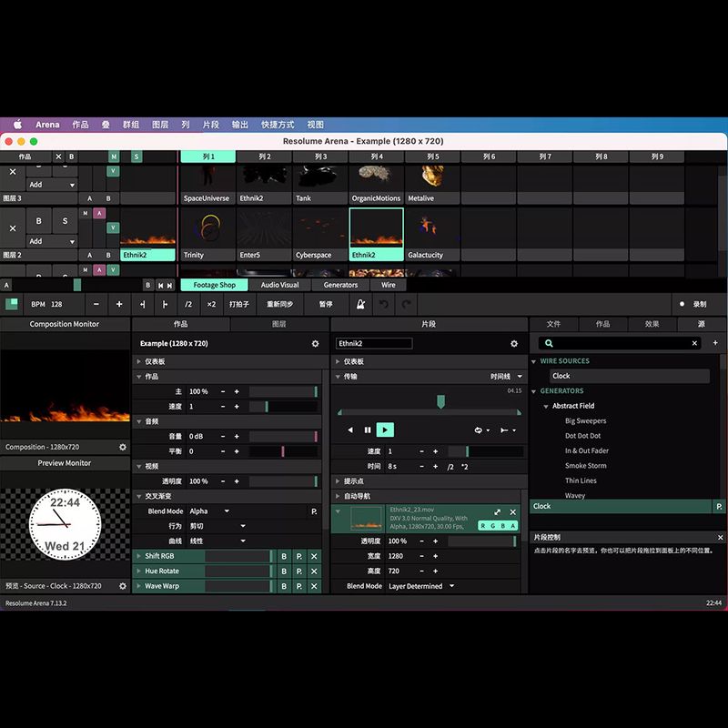Click the 打拍子 tap tempo button

tap(239, 304)
